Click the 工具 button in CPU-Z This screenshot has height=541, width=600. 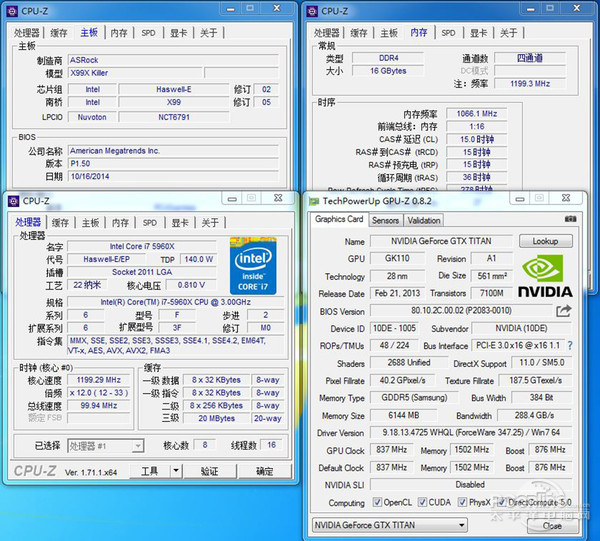(x=150, y=471)
